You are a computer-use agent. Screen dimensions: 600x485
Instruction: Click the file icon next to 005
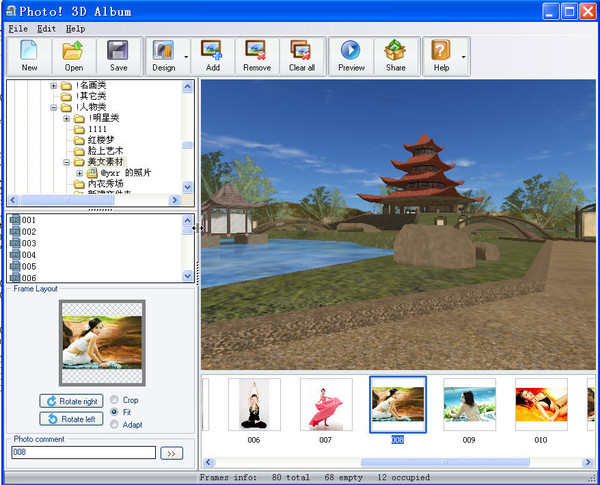[15, 266]
